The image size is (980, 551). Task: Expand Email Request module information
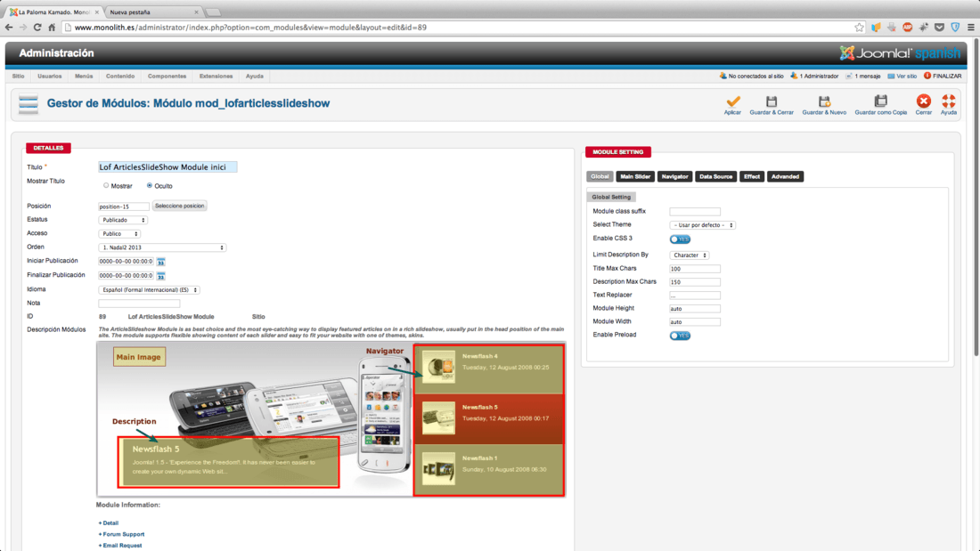[x=120, y=546]
